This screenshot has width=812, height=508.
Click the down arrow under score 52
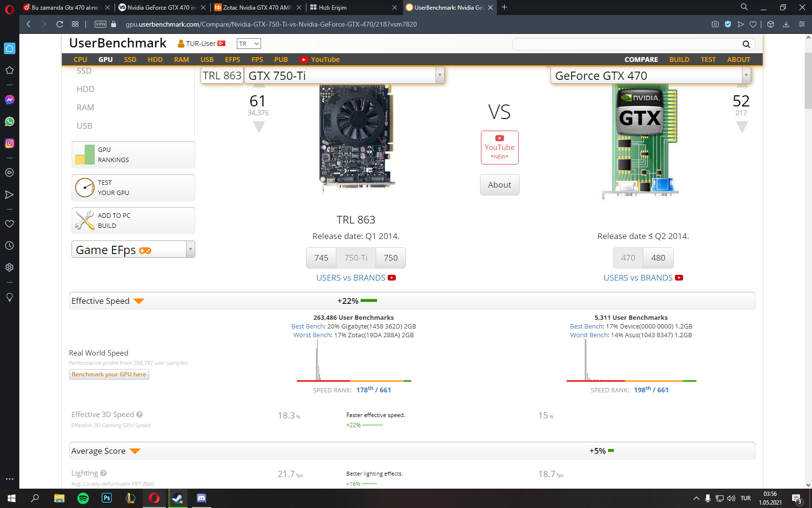742,127
